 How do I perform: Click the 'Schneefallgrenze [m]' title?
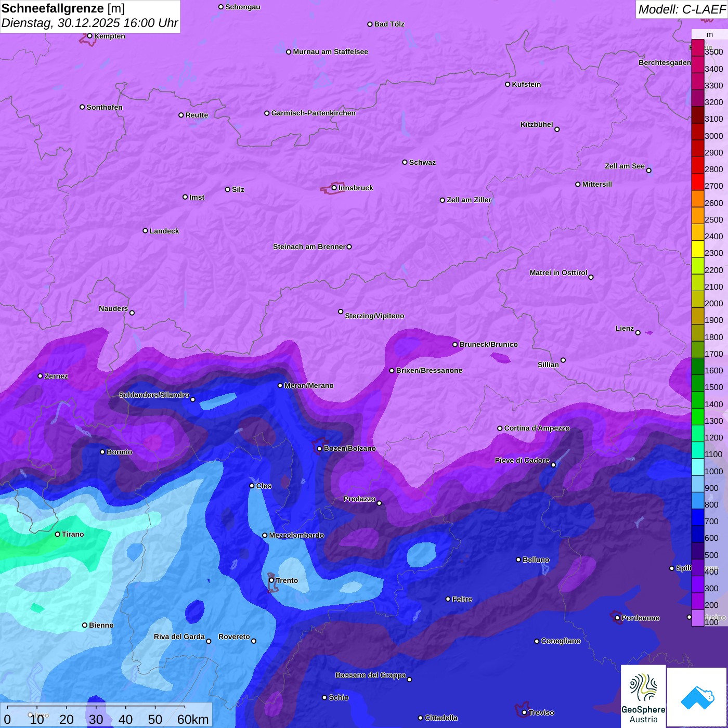(63, 8)
